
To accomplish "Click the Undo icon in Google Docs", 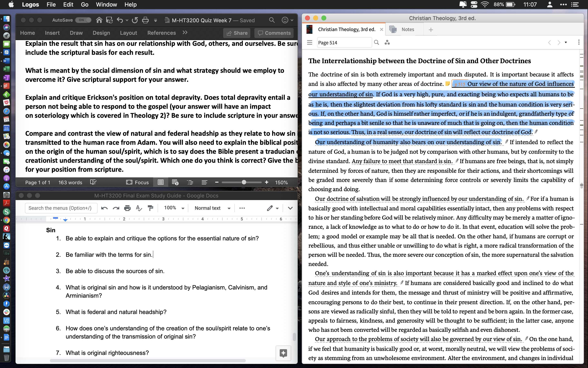I will pos(104,208).
